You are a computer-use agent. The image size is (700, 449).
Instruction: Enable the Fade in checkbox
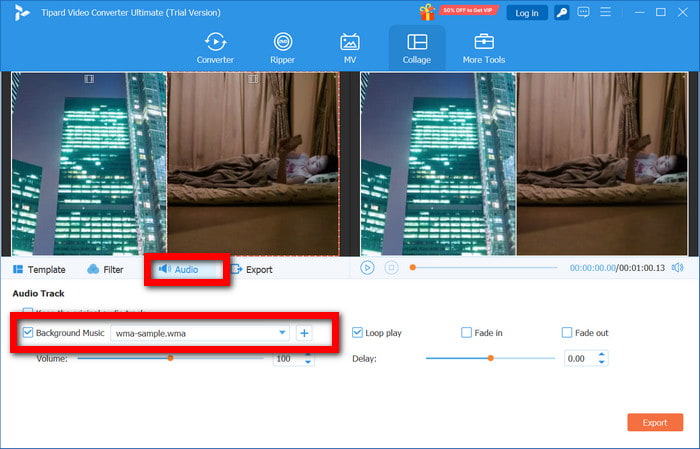coord(466,332)
